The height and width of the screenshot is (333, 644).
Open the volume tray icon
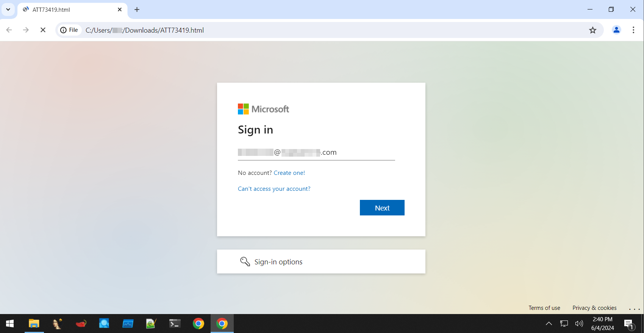coord(579,324)
